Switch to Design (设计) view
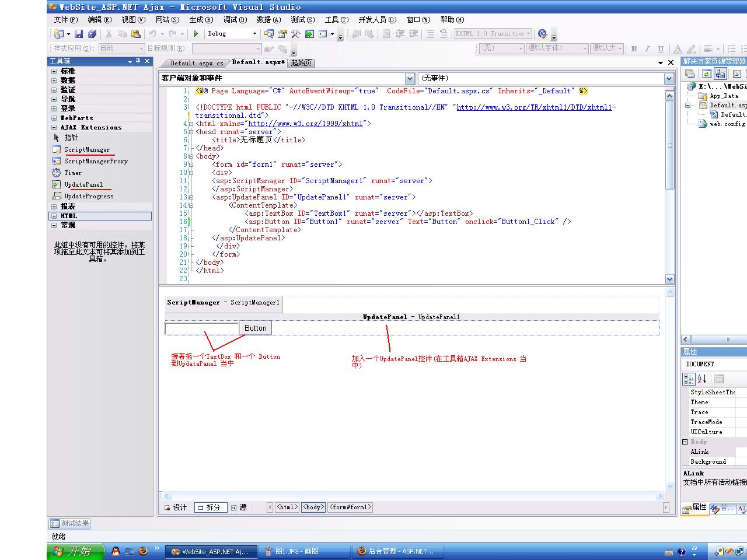The image size is (747, 560). click(175, 508)
